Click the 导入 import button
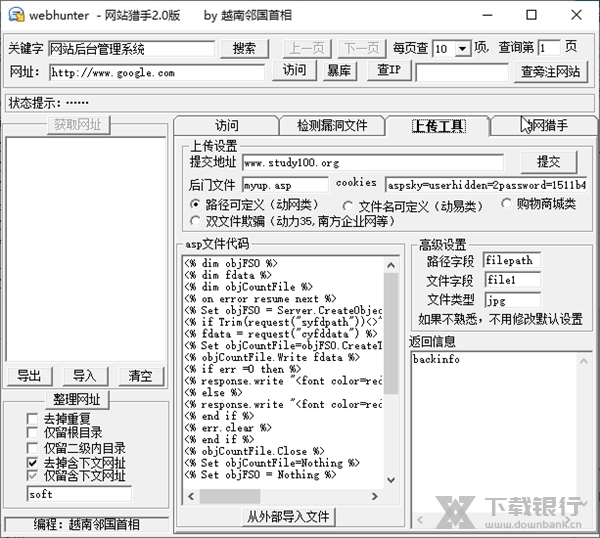The image size is (600, 538). (85, 376)
